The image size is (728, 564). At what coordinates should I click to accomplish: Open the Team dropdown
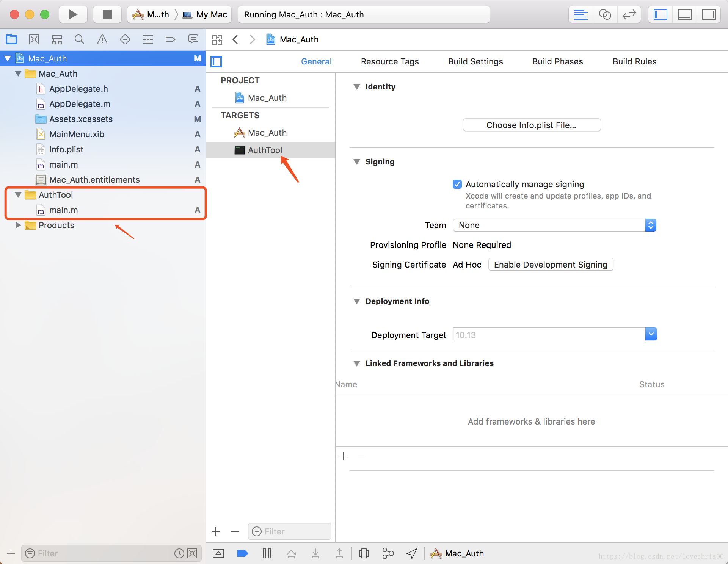pyautogui.click(x=554, y=225)
